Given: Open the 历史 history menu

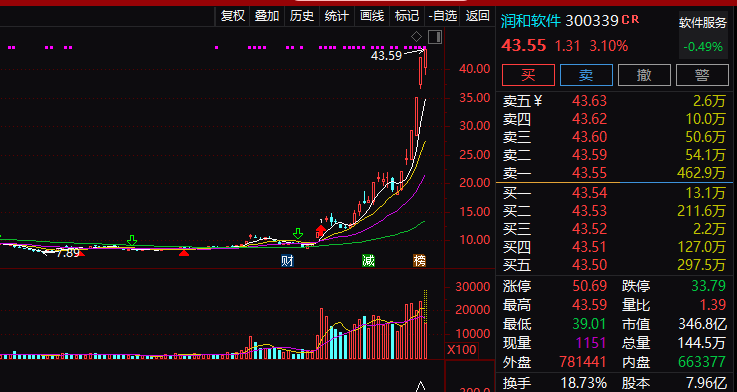Looking at the screenshot, I should click(x=302, y=16).
